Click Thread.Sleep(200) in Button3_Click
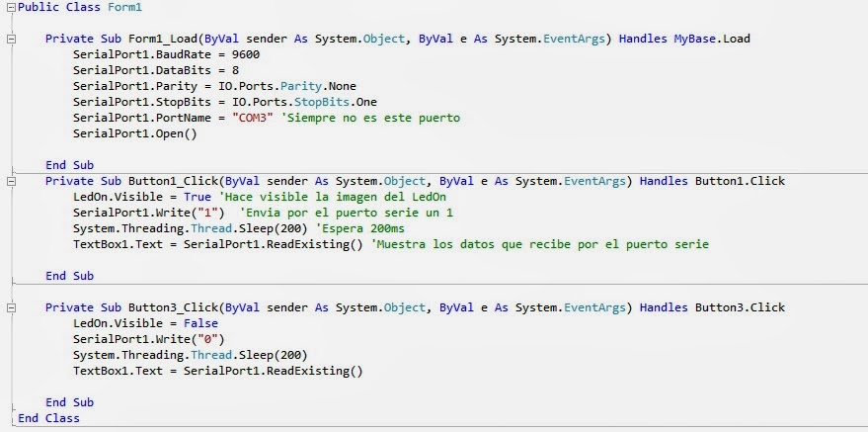868x432 pixels. [x=190, y=355]
